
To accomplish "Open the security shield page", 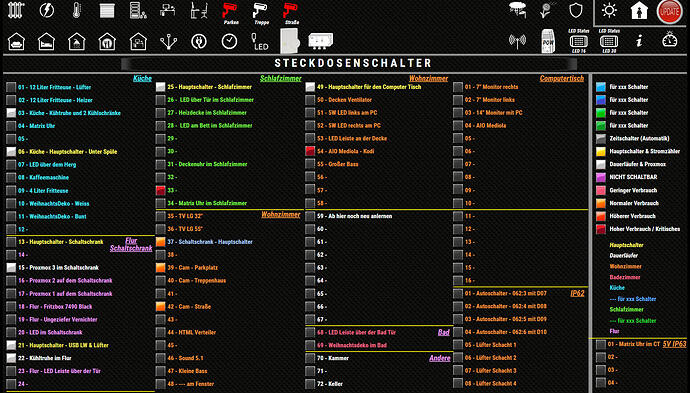I will pyautogui.click(x=576, y=10).
